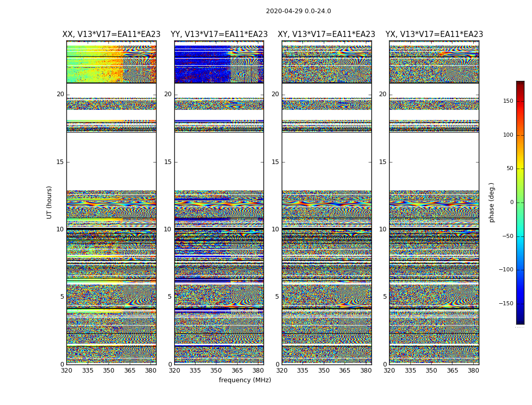Click the white data gap in XX panel
This screenshot has width=532, height=405.
click(111, 161)
